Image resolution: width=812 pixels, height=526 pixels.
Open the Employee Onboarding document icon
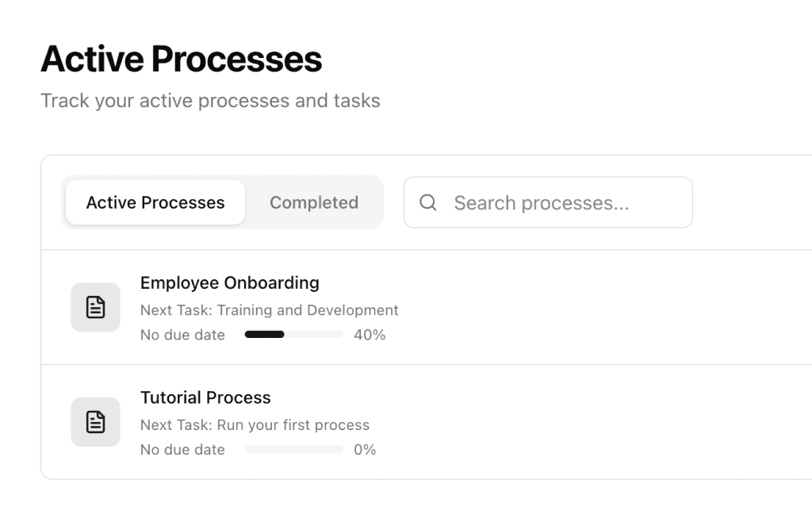(95, 307)
